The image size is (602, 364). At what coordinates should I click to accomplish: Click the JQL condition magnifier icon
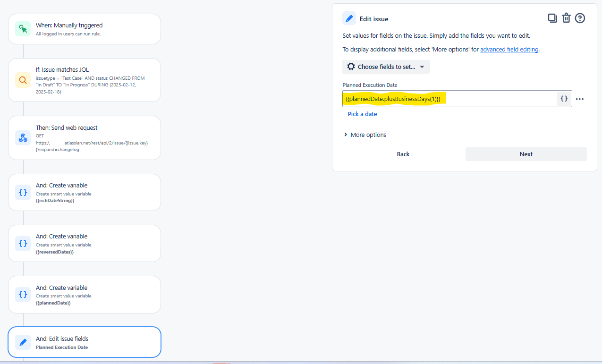pyautogui.click(x=23, y=80)
